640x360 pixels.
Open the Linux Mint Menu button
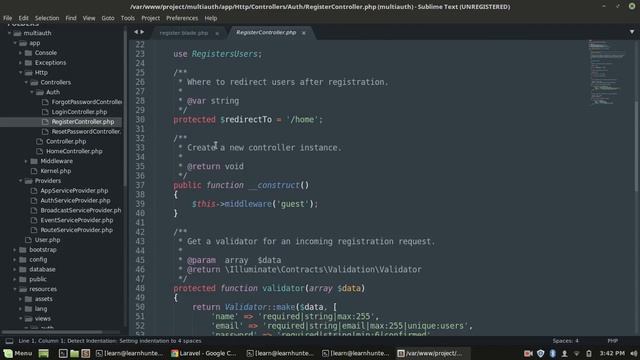tap(18, 353)
